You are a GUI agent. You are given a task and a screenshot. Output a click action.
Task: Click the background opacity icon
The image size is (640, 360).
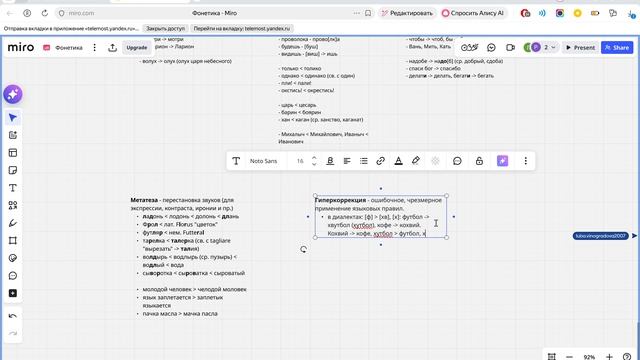tap(435, 161)
